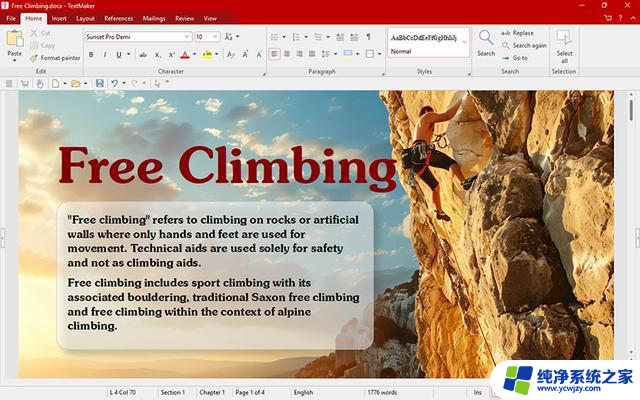640x400 pixels.
Task: Open the bullet list dropdown arrow
Action: 284,37
